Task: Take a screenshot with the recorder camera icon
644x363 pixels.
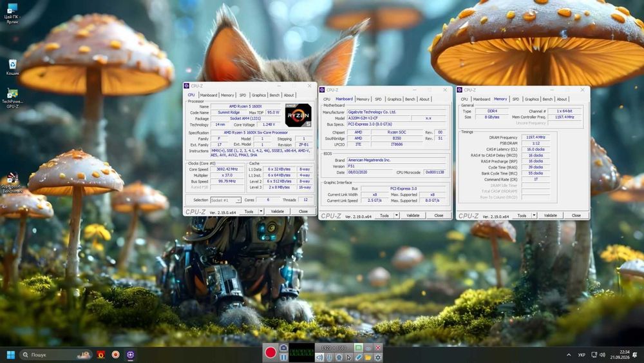Action: point(284,348)
